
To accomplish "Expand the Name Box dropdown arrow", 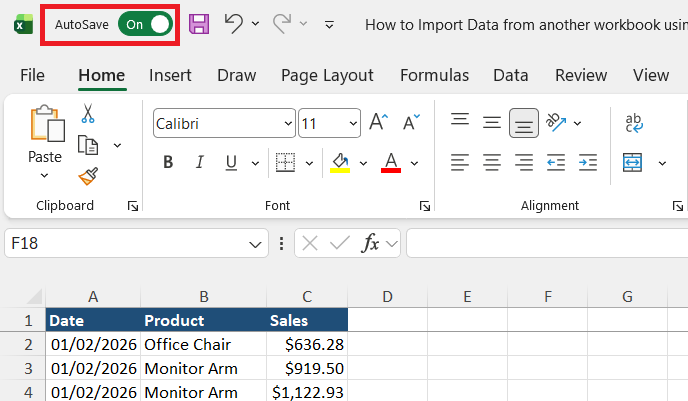I will (255, 244).
